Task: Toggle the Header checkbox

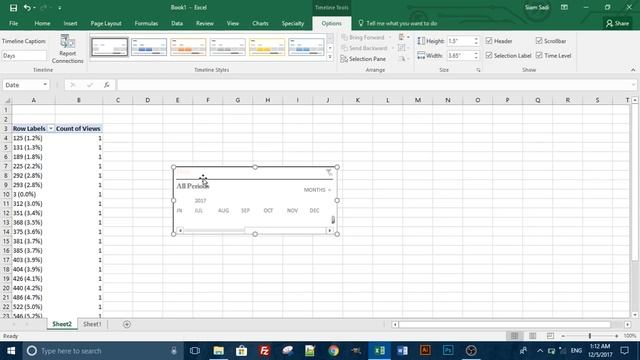Action: click(489, 41)
